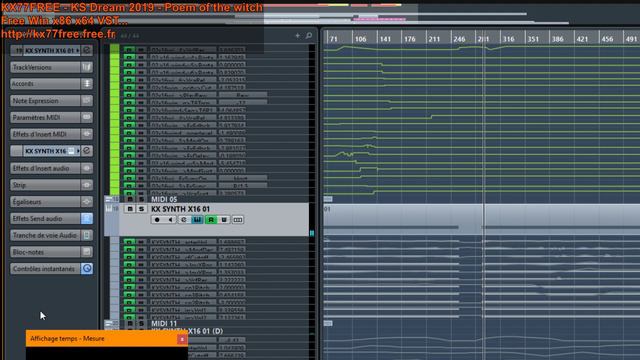Mute the MIDI 11 track

[x=130, y=324]
